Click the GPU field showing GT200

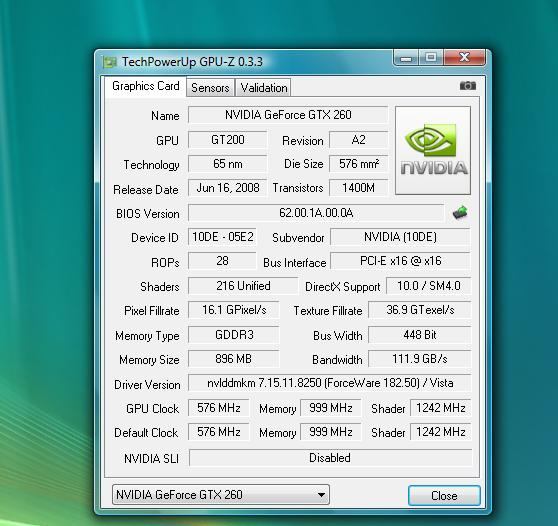tap(227, 140)
